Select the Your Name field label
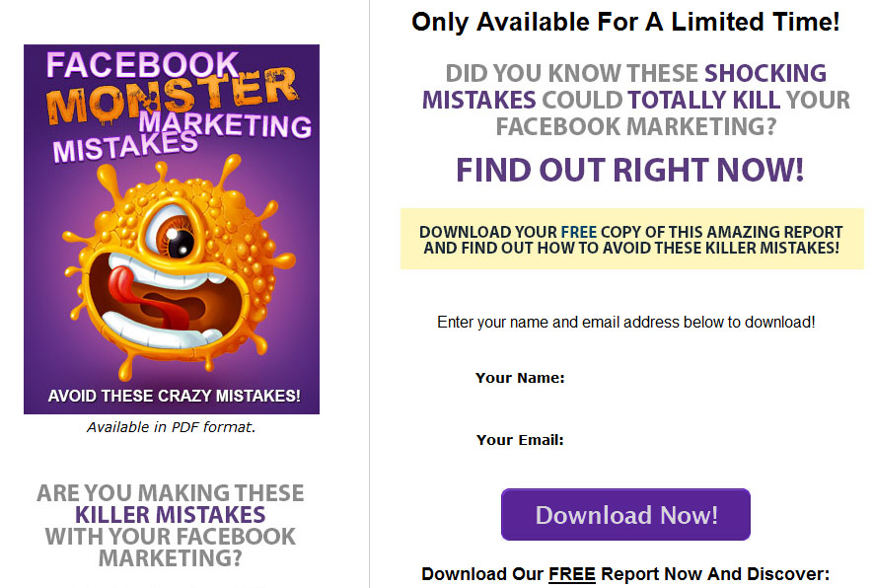This screenshot has height=588, width=874. pos(520,378)
